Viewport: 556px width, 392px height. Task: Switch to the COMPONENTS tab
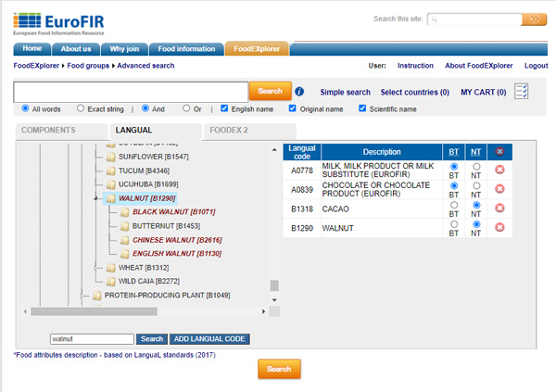[61, 130]
